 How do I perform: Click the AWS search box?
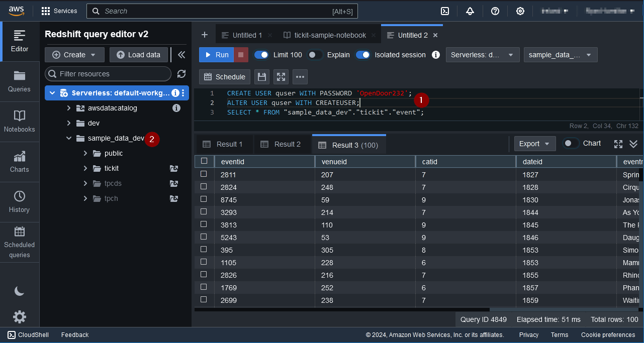pos(222,11)
